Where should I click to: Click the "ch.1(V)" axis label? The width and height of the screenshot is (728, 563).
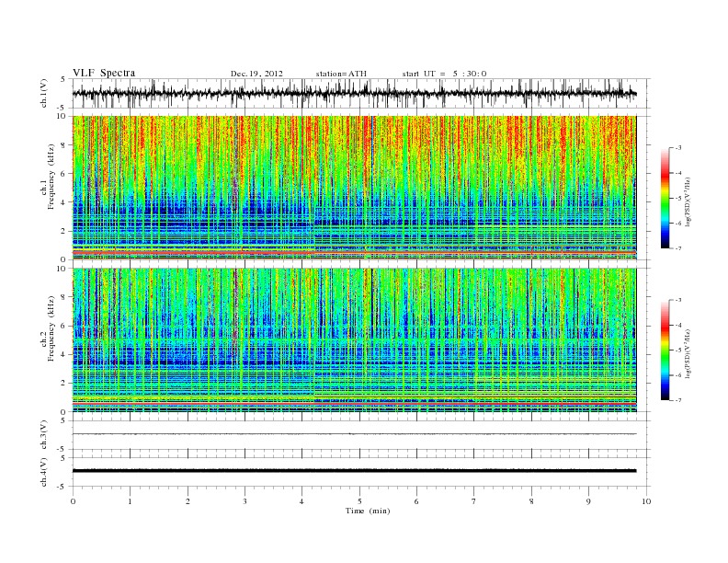coord(44,93)
